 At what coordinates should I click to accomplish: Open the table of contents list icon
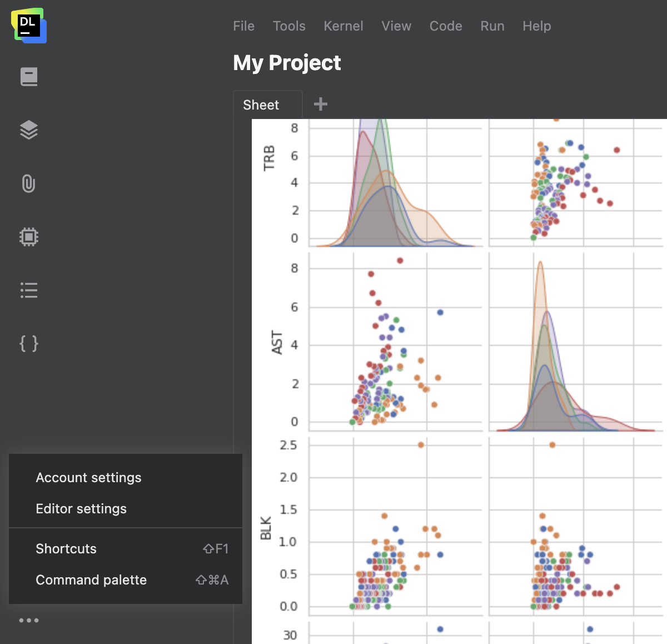click(29, 290)
